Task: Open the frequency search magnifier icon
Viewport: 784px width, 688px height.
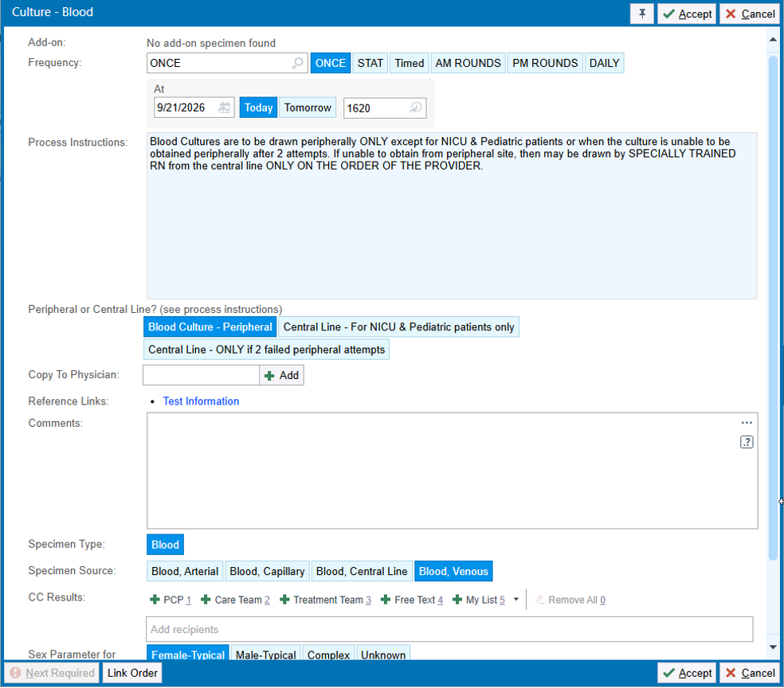Action: [x=297, y=63]
